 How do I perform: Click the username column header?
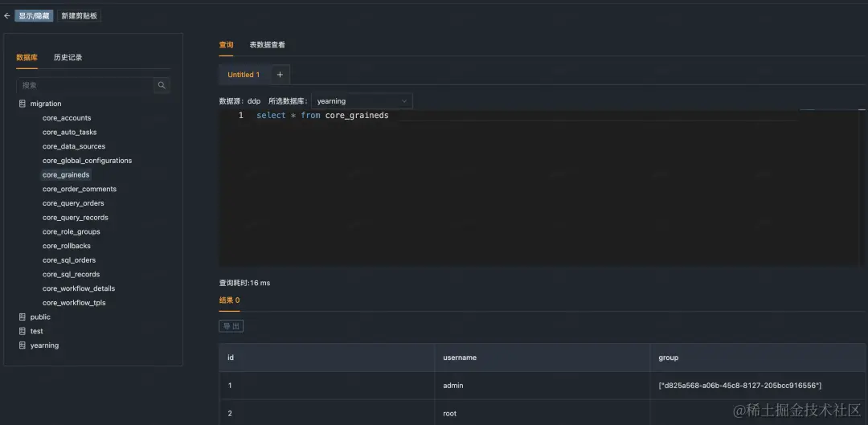[542, 358]
